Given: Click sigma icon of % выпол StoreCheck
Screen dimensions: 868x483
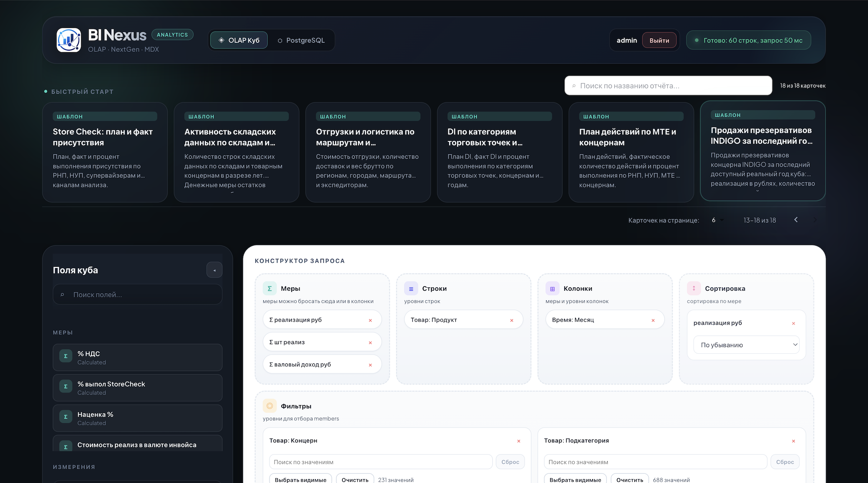Looking at the screenshot, I should pyautogui.click(x=66, y=386).
